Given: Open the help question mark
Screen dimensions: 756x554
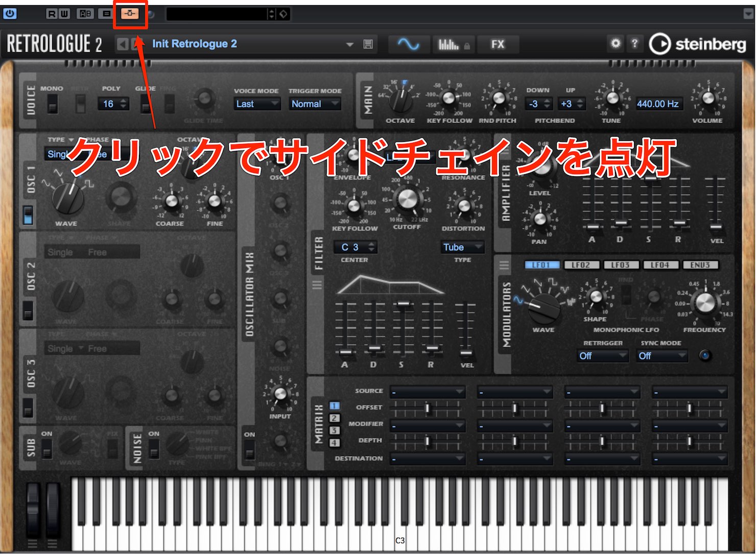Looking at the screenshot, I should 634,43.
